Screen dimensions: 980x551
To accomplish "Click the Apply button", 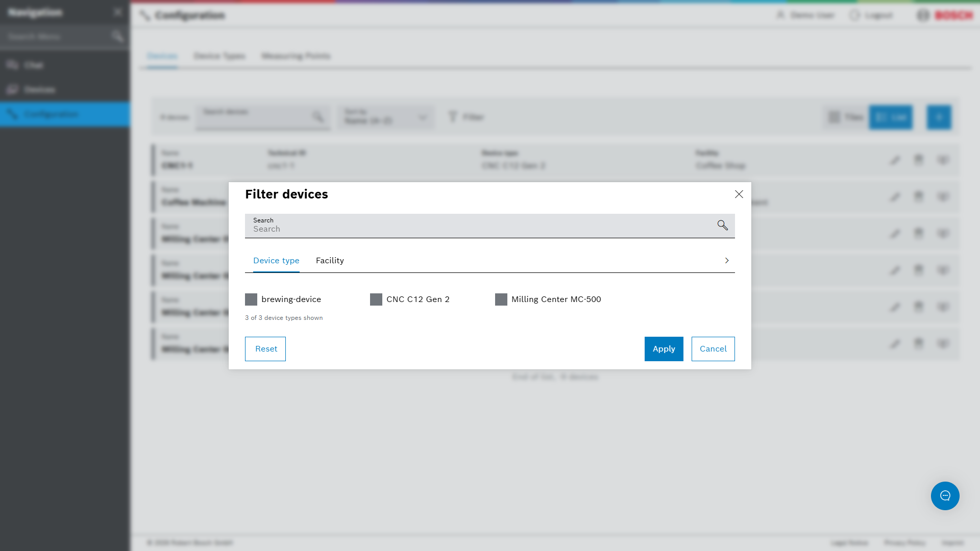I will click(x=664, y=349).
